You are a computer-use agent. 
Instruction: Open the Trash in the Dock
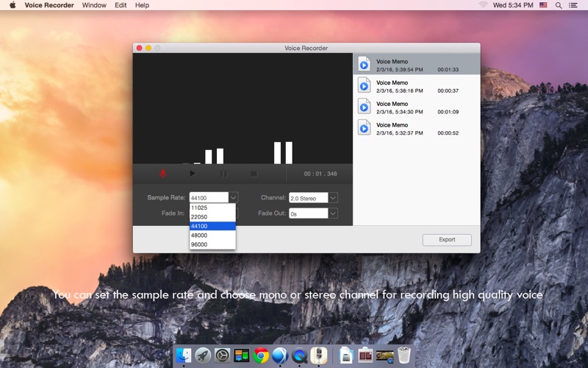[x=404, y=355]
